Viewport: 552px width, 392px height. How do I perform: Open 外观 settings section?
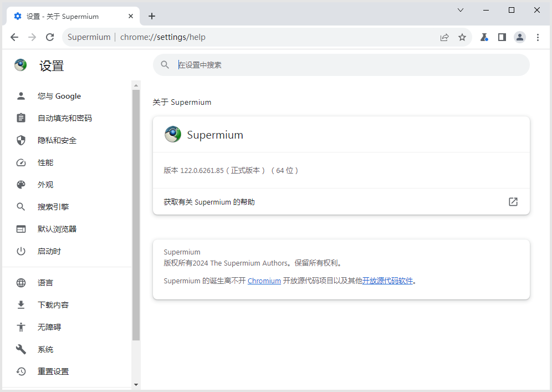click(67, 185)
